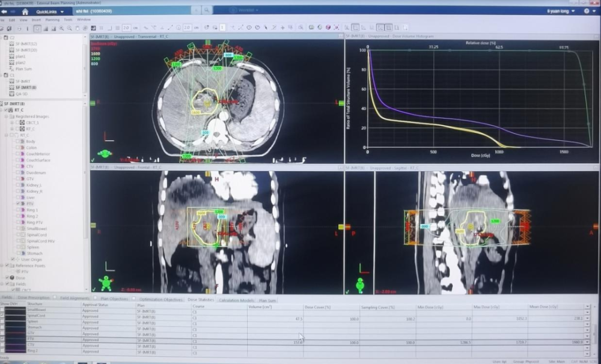Switch to the Optimization Objectives tab
Image resolution: width=601 pixels, height=364 pixels.
[160, 299]
